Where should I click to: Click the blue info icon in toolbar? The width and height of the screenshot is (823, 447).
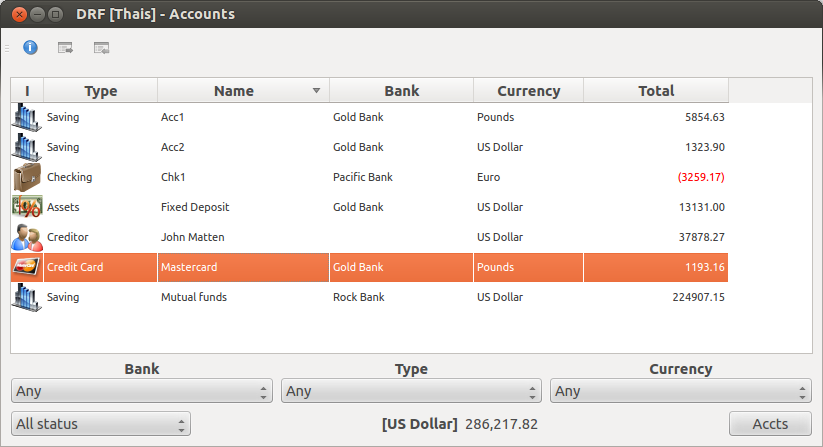(x=30, y=48)
